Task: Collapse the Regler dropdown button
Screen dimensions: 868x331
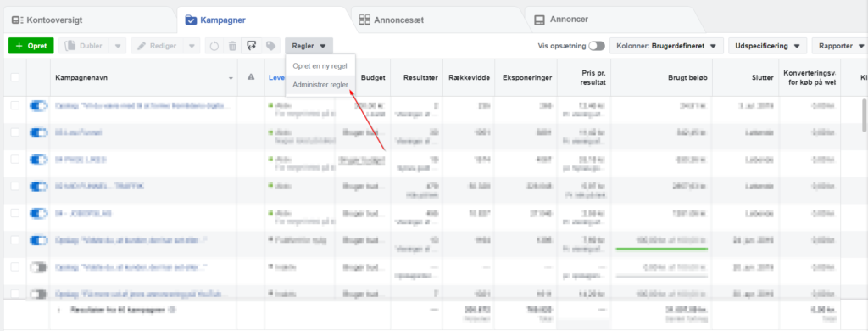Action: (309, 46)
